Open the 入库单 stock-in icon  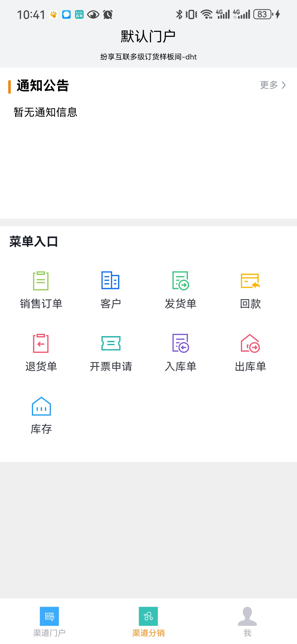180,343
